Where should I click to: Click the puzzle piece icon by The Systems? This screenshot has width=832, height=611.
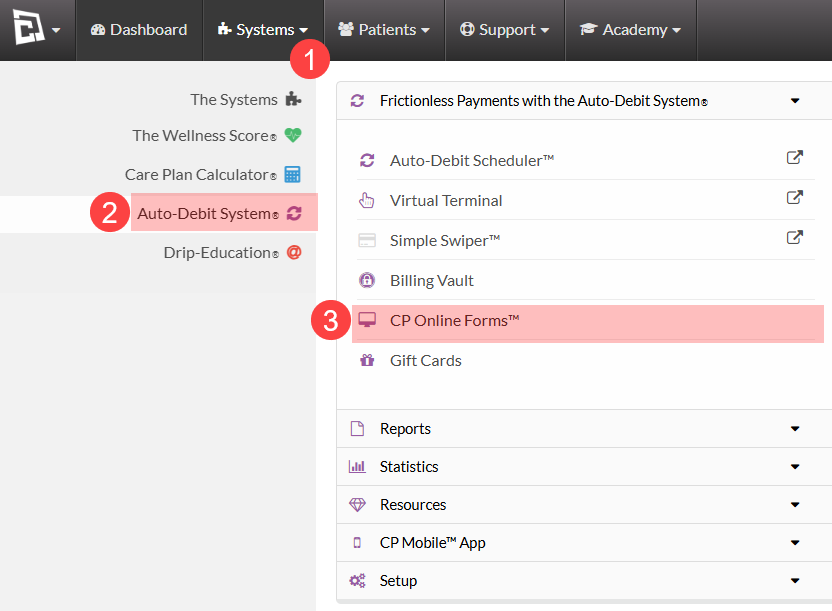coord(293,99)
